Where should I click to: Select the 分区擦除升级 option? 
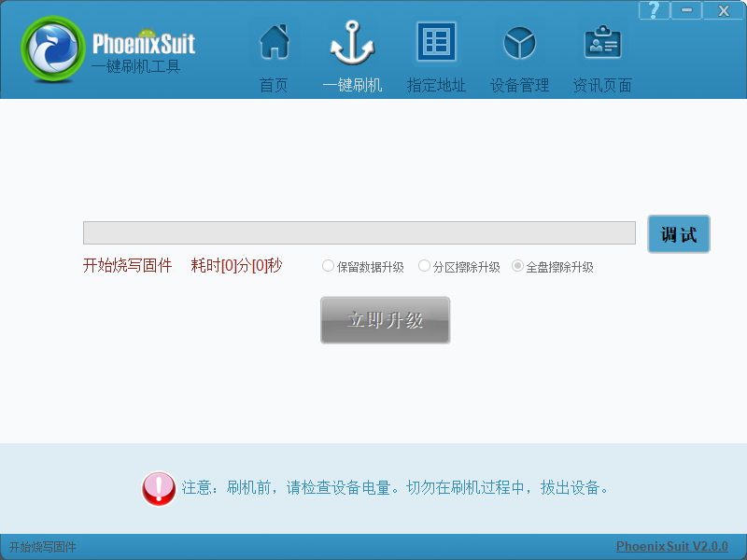pyautogui.click(x=424, y=266)
